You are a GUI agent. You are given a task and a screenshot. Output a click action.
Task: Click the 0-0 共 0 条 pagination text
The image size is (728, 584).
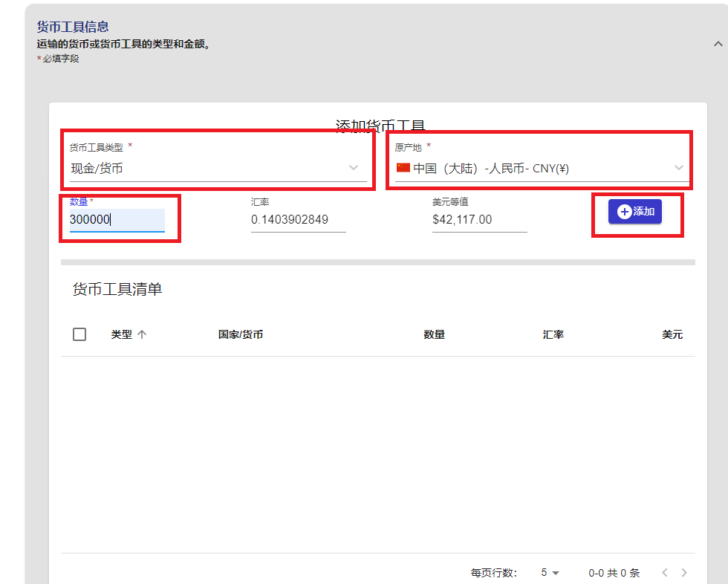(614, 573)
